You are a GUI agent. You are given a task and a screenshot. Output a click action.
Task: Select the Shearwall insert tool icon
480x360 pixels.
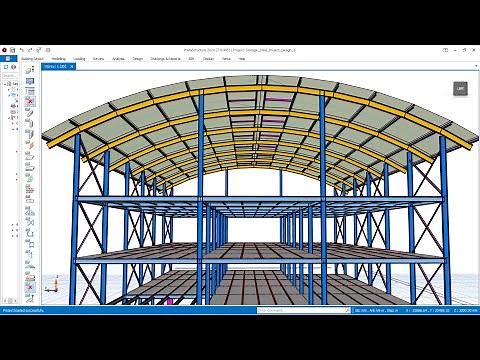tap(30, 134)
